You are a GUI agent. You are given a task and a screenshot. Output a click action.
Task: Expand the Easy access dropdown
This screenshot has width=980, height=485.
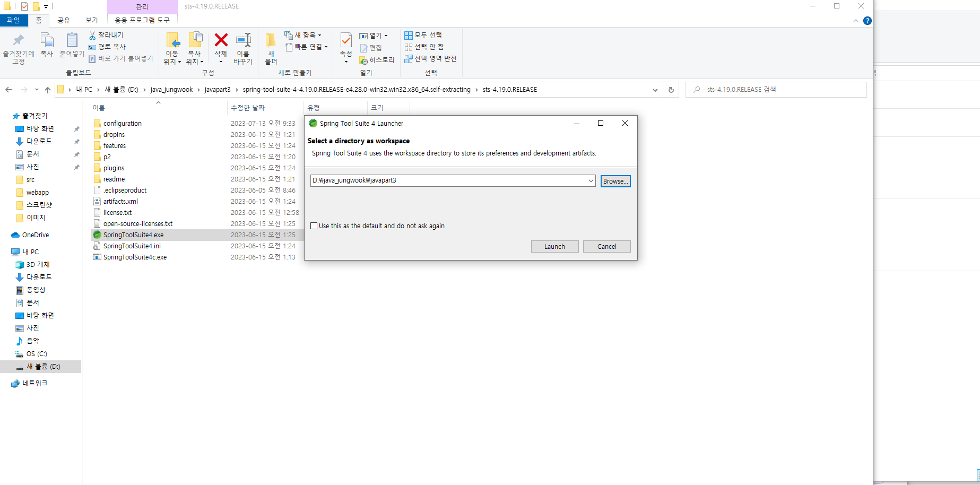326,47
